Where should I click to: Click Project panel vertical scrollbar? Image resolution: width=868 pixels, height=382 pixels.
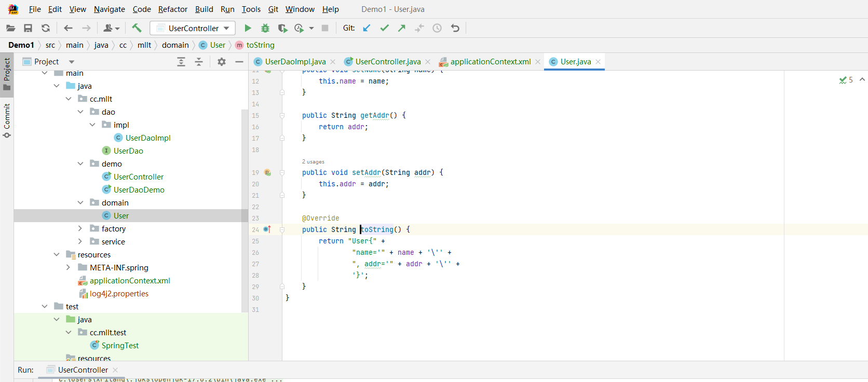pyautogui.click(x=245, y=210)
